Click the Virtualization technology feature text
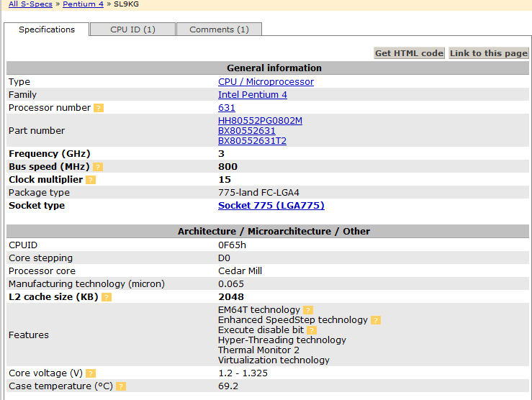Screen dimensions: 532x400 (274, 360)
